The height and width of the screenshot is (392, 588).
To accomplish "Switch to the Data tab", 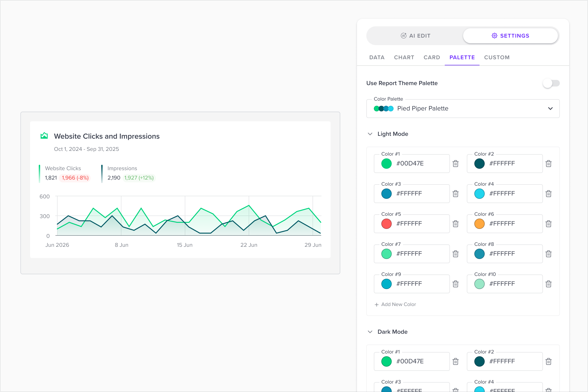I will [377, 58].
